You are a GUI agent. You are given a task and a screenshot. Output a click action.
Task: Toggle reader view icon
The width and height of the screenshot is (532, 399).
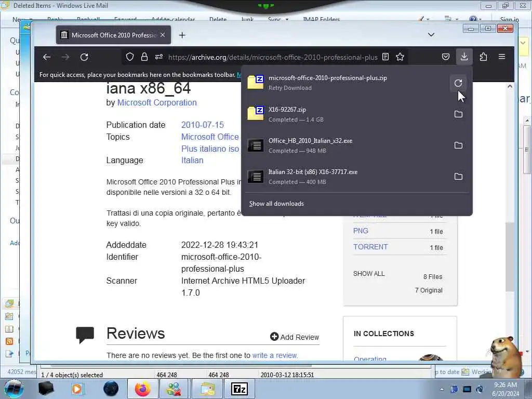385,57
